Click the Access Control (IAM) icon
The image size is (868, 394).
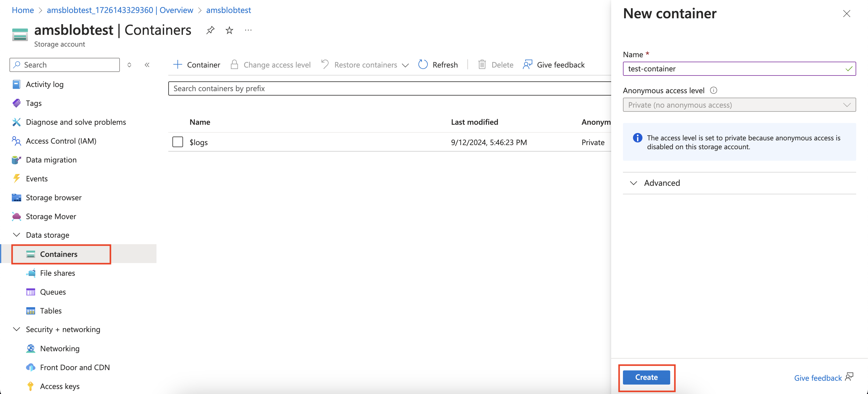pos(16,141)
